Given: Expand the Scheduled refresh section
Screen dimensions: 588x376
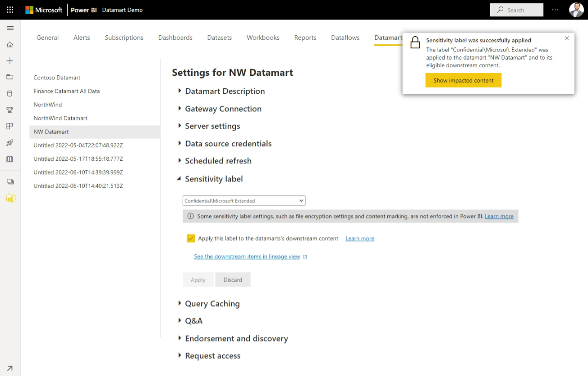Looking at the screenshot, I should pyautogui.click(x=218, y=161).
